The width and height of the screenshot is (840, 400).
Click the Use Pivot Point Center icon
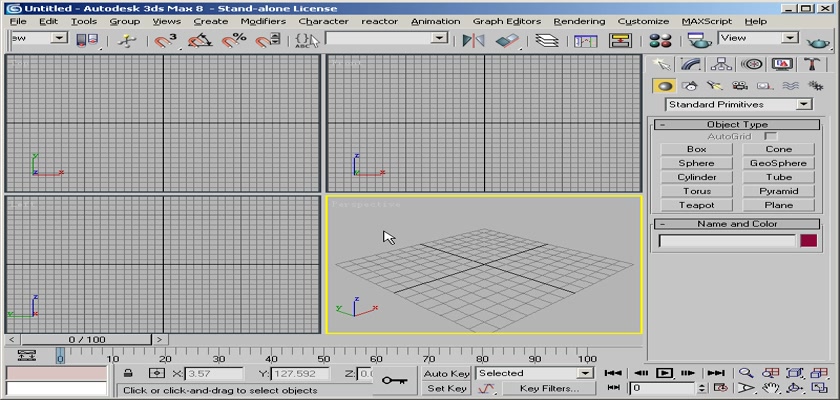[x=88, y=40]
